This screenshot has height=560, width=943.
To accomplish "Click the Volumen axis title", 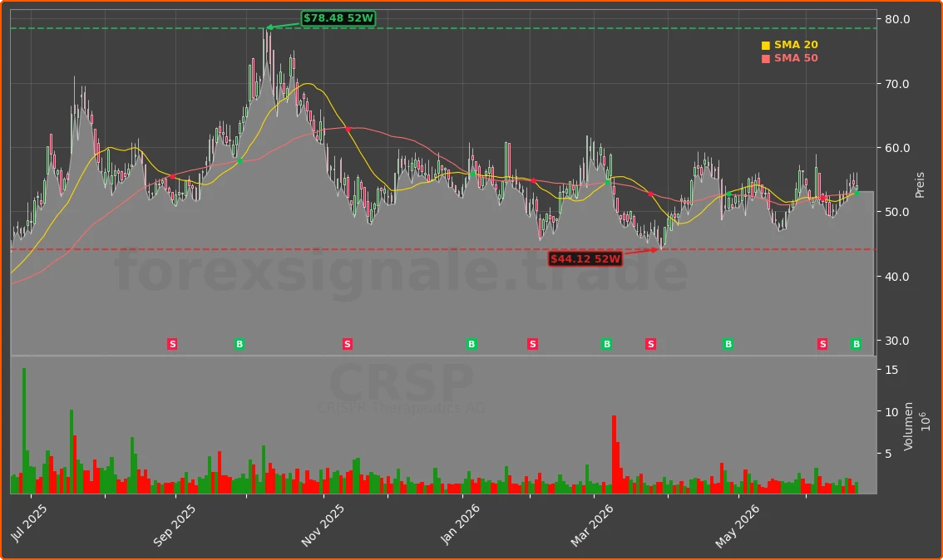I will pos(908,426).
